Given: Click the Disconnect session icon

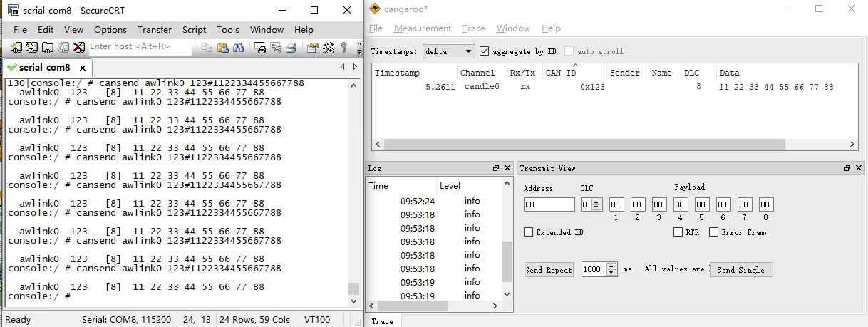Looking at the screenshot, I should [x=79, y=48].
